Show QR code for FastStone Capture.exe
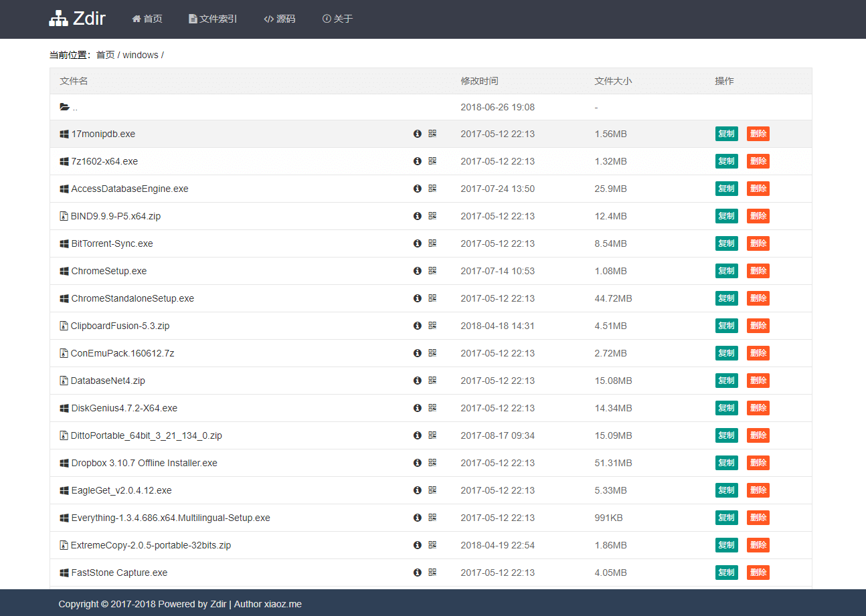This screenshot has width=866, height=616. (x=432, y=573)
